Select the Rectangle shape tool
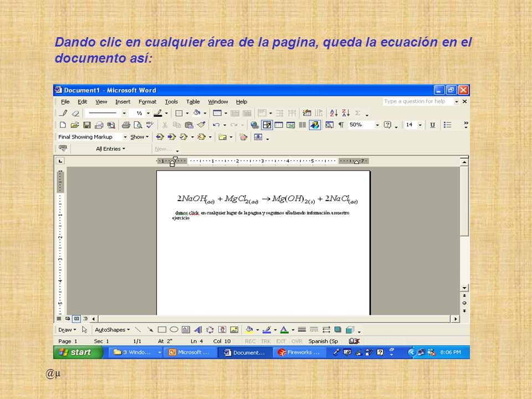Viewport: 532px width, 399px height. (x=162, y=329)
